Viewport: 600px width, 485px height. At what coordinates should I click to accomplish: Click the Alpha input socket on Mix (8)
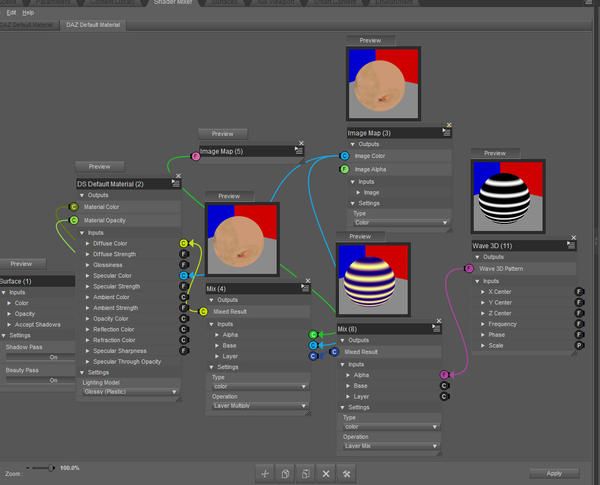[x=444, y=374]
